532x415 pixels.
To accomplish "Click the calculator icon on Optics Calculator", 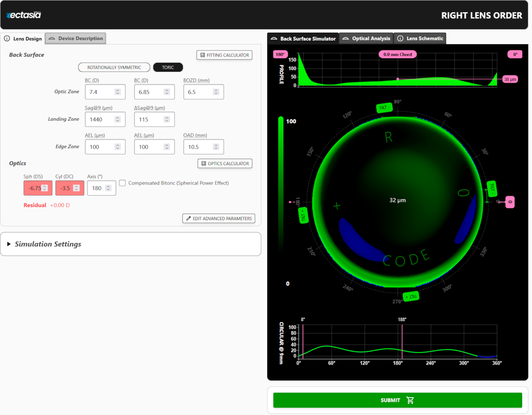I will (x=204, y=164).
